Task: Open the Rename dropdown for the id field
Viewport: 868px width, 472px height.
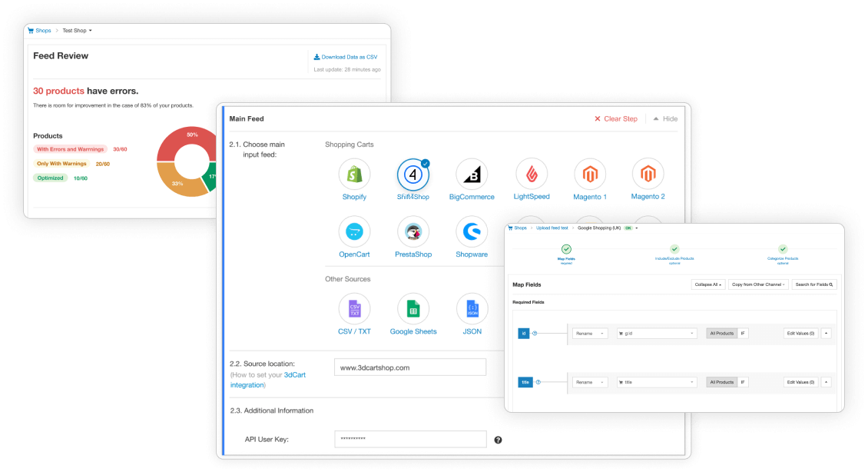Action: click(590, 334)
